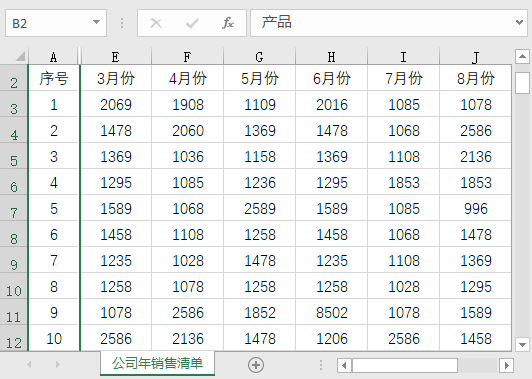Viewport: 532px width, 379px height.
Task: Click the horizontal scrollbar thumb
Action: (405, 365)
